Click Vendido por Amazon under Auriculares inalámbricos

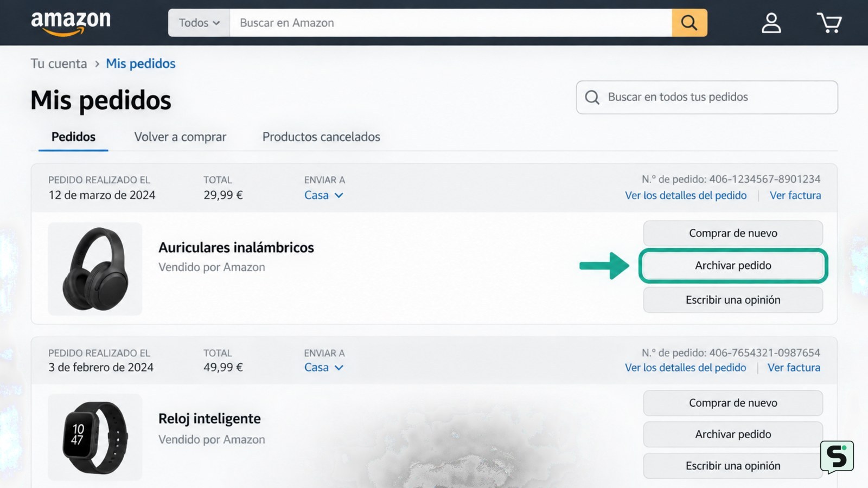tap(212, 267)
